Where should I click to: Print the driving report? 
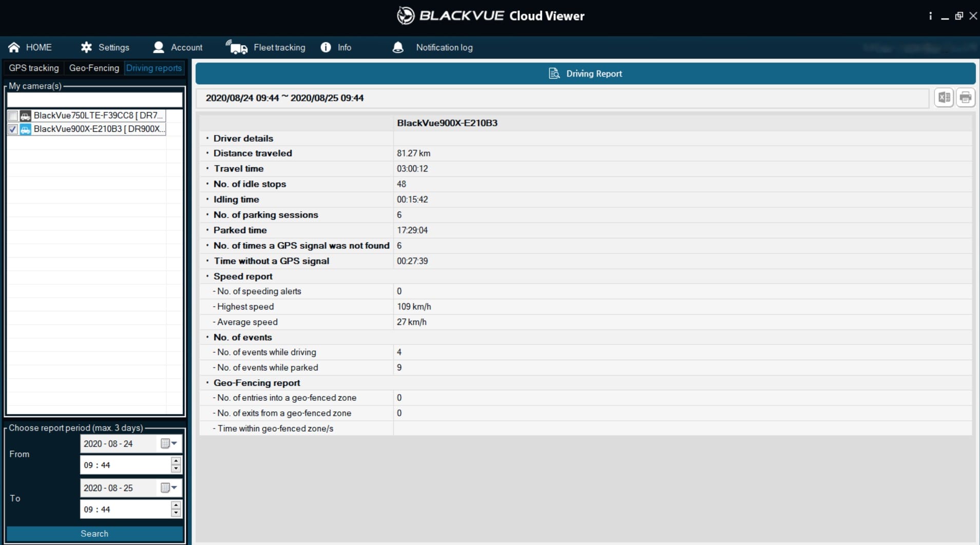(965, 98)
